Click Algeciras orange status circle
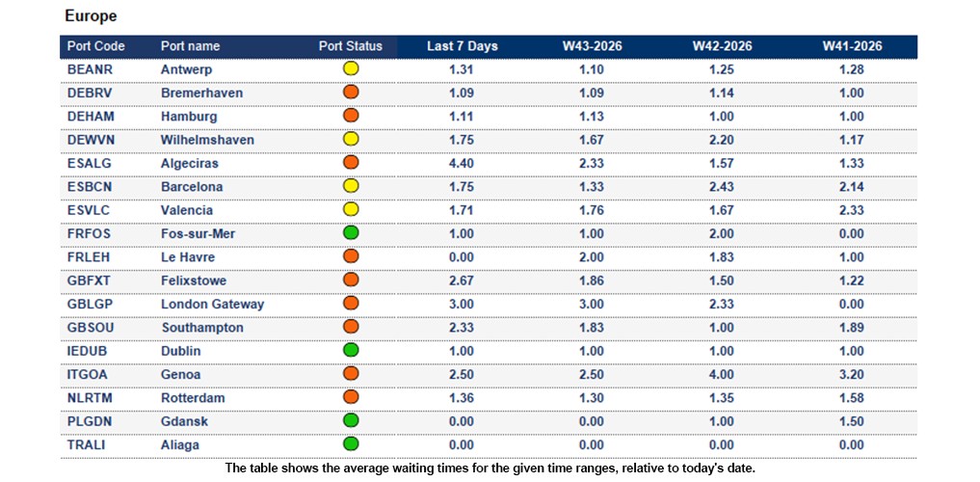Screen dimensions: 980x482 [x=351, y=163]
